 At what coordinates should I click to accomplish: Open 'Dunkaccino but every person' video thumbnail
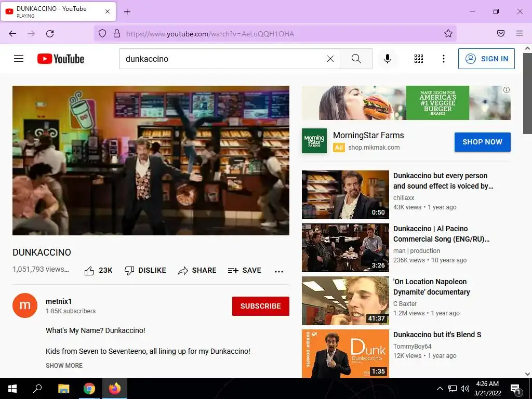pyautogui.click(x=345, y=195)
